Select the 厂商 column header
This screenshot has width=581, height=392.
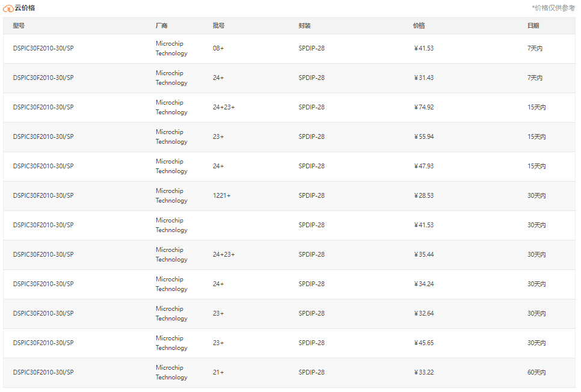click(x=162, y=26)
